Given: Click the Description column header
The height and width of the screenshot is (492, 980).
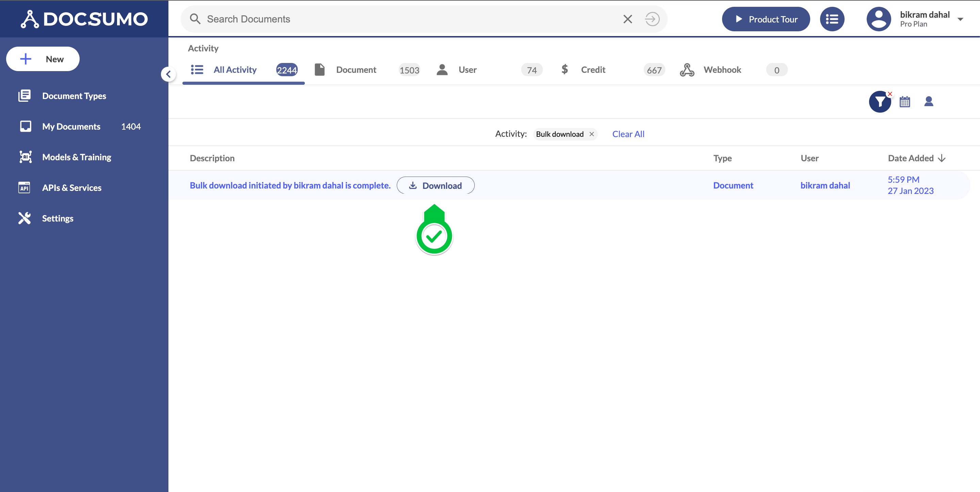Looking at the screenshot, I should coord(212,158).
